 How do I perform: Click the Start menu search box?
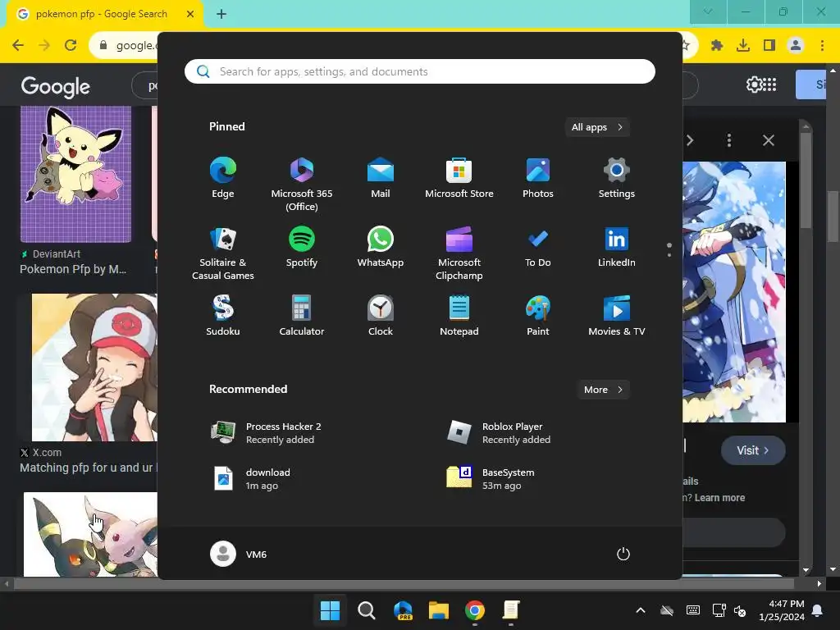420,71
